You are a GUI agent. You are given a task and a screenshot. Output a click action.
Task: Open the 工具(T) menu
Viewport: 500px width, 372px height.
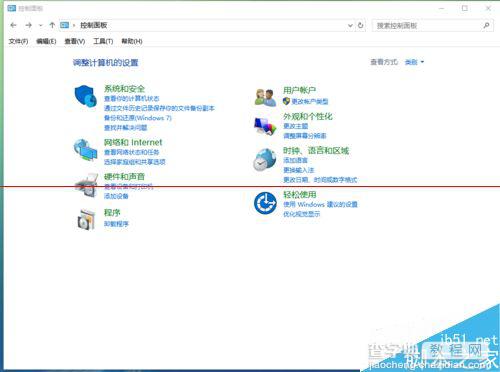[103, 41]
